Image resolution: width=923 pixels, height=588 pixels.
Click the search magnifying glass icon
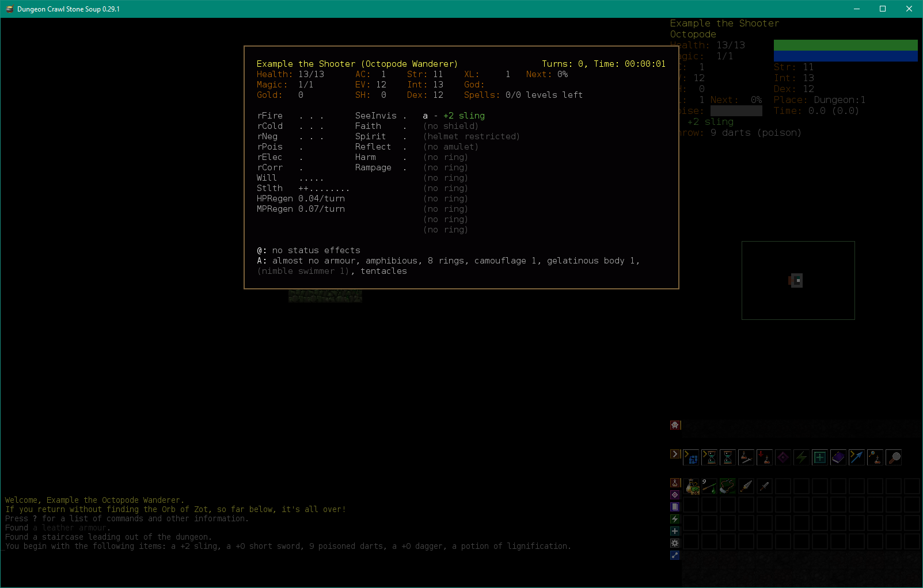894,457
